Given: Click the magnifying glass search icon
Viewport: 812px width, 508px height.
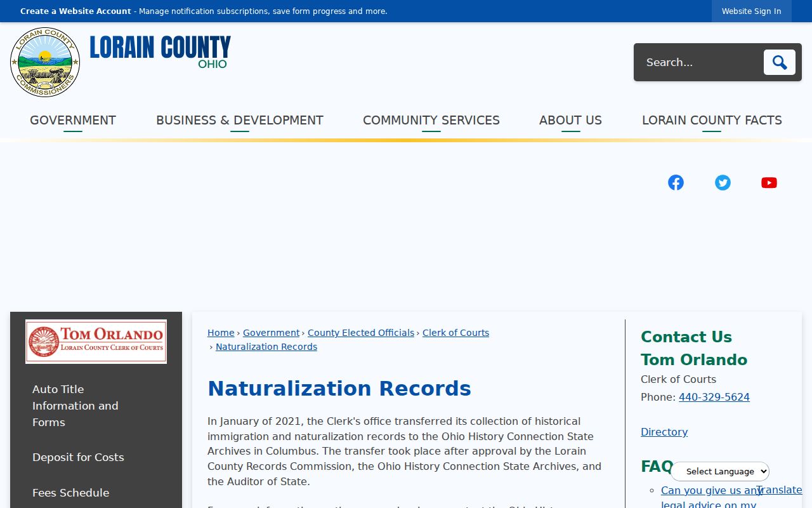Looking at the screenshot, I should tap(779, 62).
